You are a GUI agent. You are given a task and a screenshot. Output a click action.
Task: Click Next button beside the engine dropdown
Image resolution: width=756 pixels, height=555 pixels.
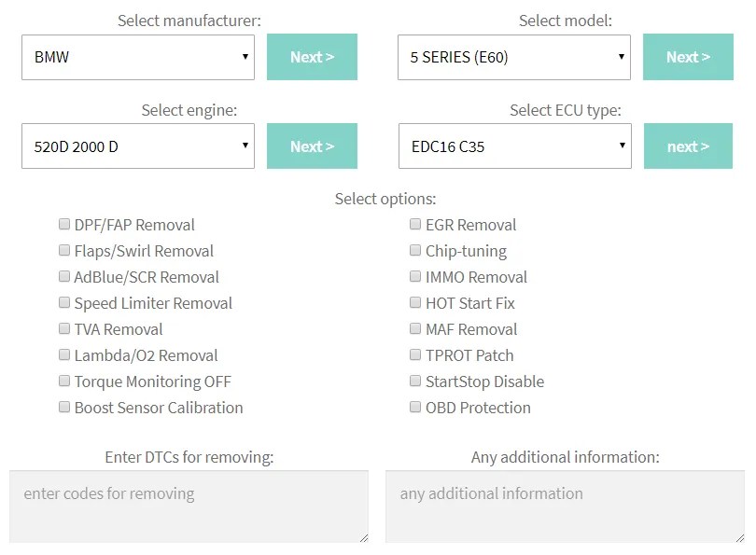point(312,146)
